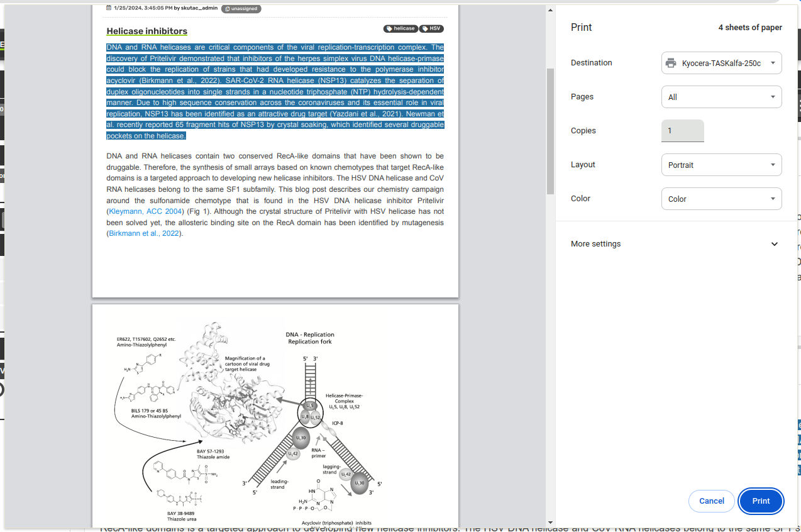Image resolution: width=801 pixels, height=532 pixels.
Task: Click the Helicase inhibitors heading
Action: point(146,31)
